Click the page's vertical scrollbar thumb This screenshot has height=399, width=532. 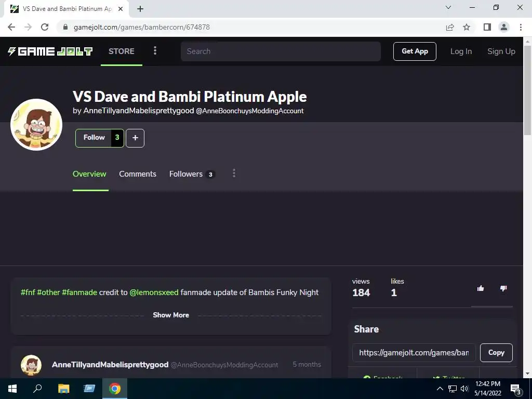[x=527, y=90]
